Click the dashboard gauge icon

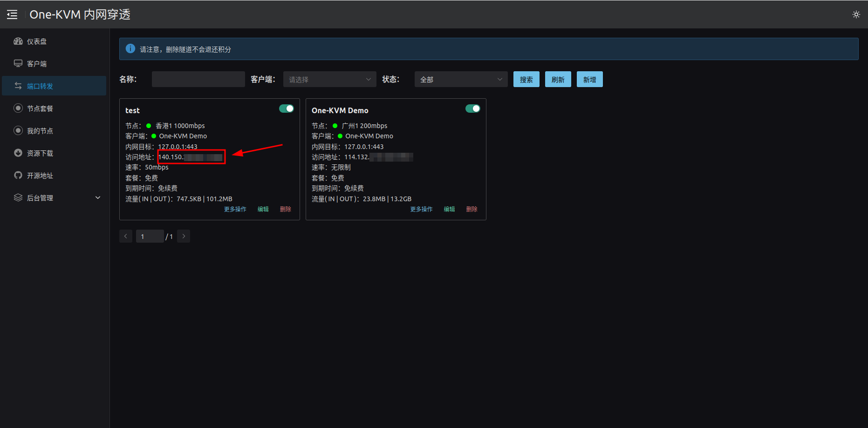[x=18, y=41]
